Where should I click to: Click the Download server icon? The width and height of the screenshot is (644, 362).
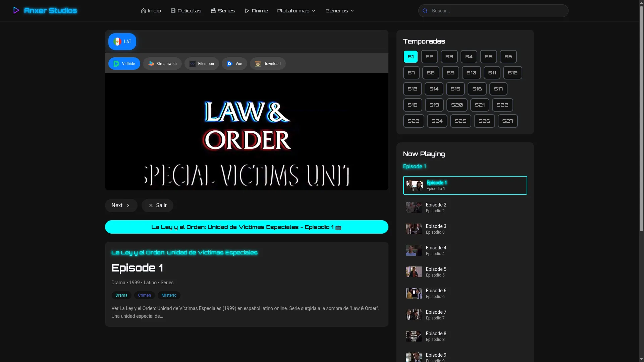258,64
